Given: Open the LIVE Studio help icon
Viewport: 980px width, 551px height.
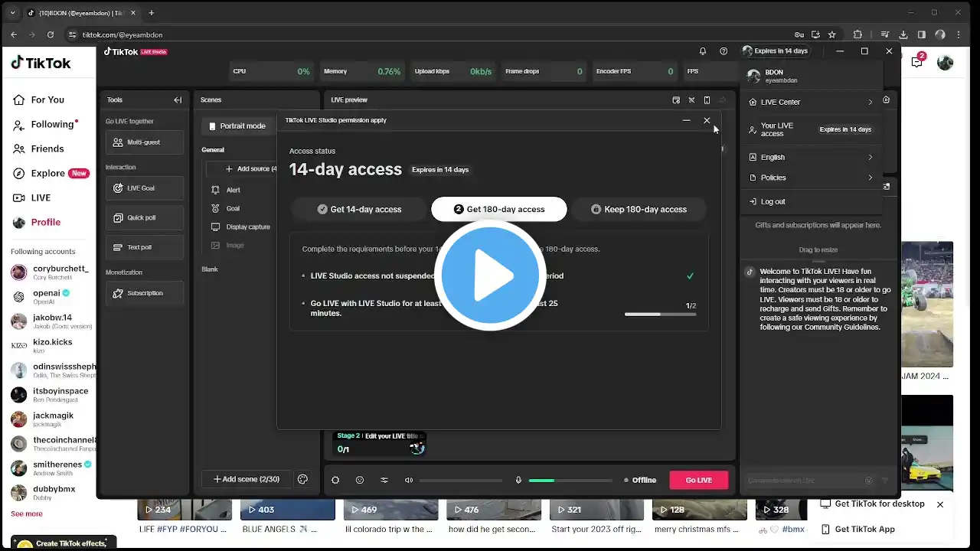Looking at the screenshot, I should pyautogui.click(x=724, y=51).
